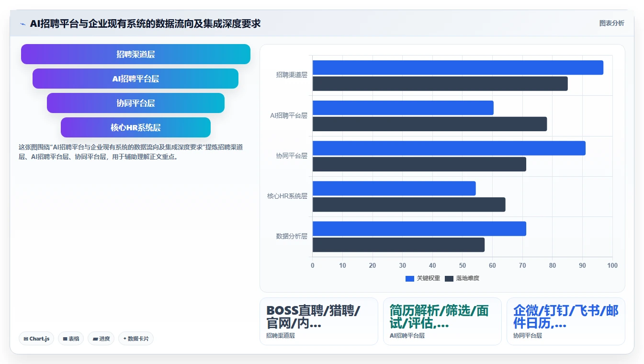Click the x-axis value 100
Viewport: 644px width, 364px height.
(x=612, y=265)
